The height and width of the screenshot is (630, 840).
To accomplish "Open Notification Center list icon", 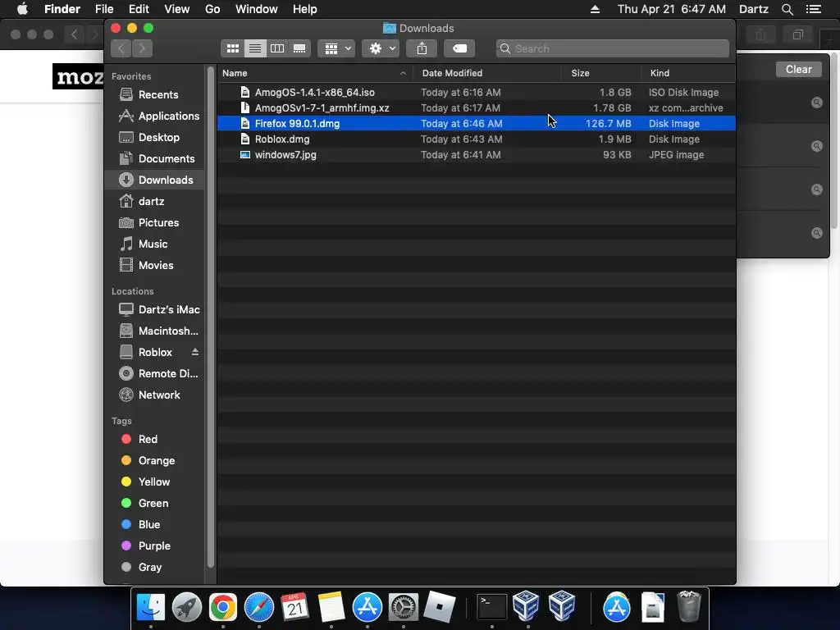I will click(814, 9).
